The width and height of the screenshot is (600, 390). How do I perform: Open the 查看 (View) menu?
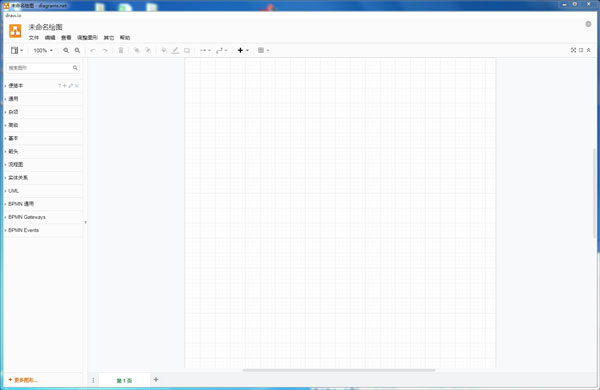[x=66, y=38]
